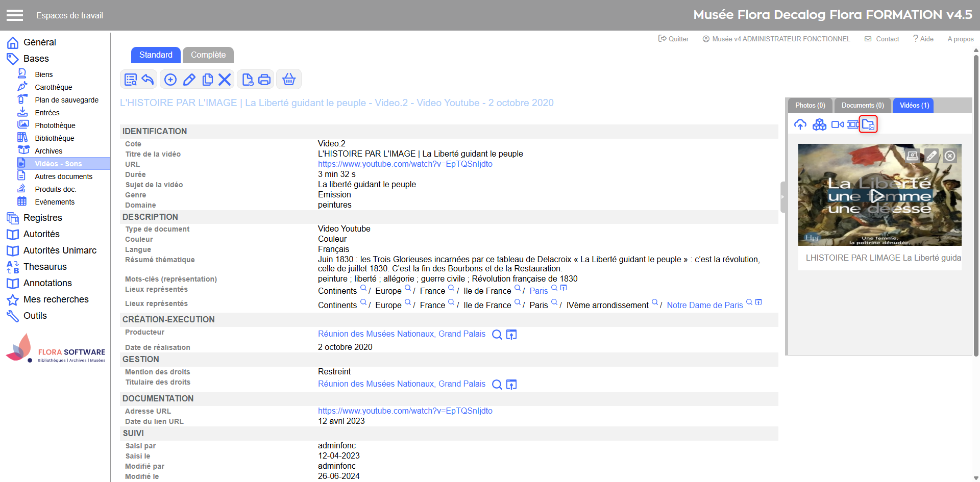Delete the record with the X icon
The width and height of the screenshot is (980, 482).
click(x=225, y=80)
